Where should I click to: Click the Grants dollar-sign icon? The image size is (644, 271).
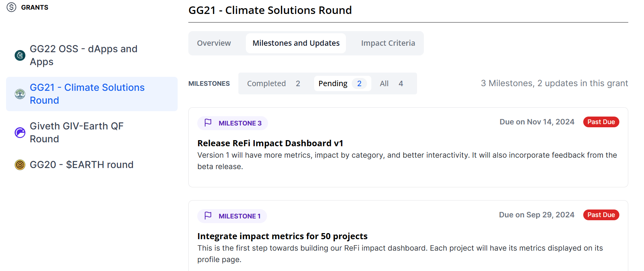[11, 7]
